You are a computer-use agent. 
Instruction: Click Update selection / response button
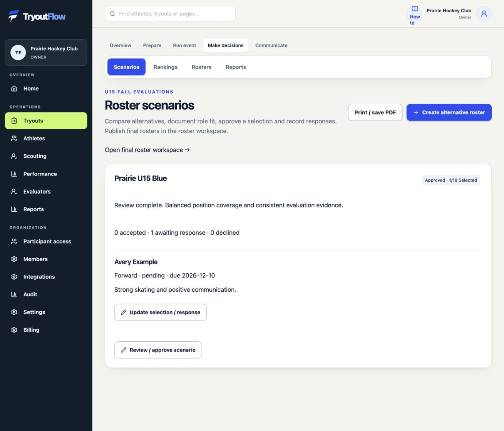point(161,312)
